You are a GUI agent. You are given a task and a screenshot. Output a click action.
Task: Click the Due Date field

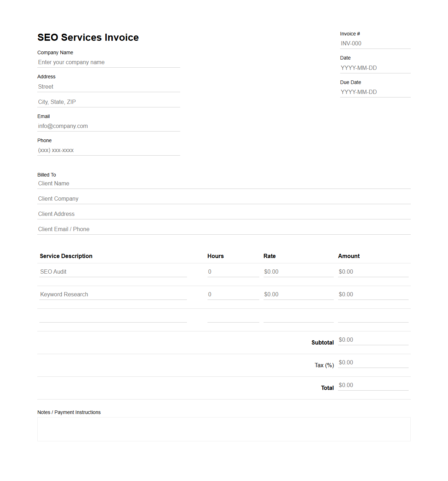click(374, 92)
